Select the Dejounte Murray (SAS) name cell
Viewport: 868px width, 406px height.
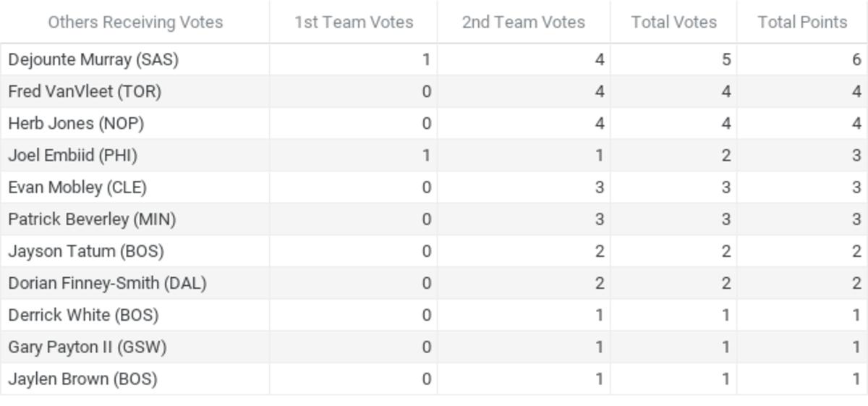tap(93, 59)
